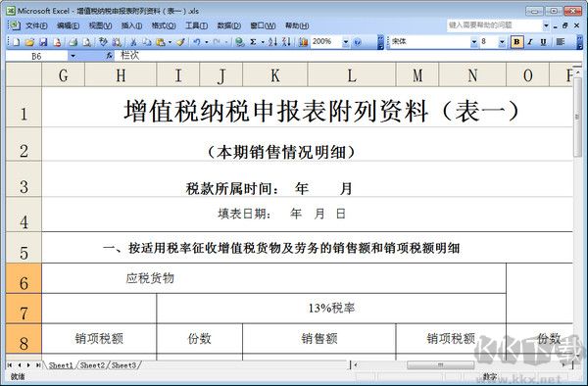Undo the last action
588x386 pixels.
point(197,42)
